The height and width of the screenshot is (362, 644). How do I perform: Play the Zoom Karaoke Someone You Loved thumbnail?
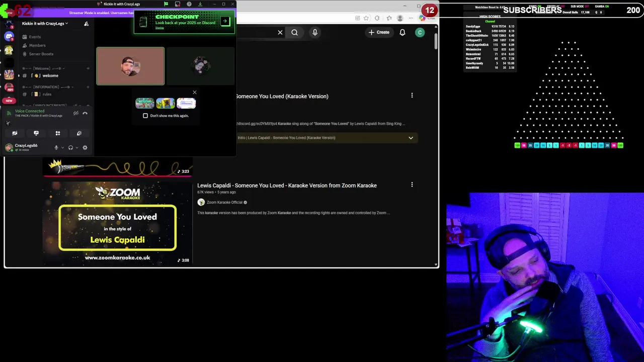(118, 223)
